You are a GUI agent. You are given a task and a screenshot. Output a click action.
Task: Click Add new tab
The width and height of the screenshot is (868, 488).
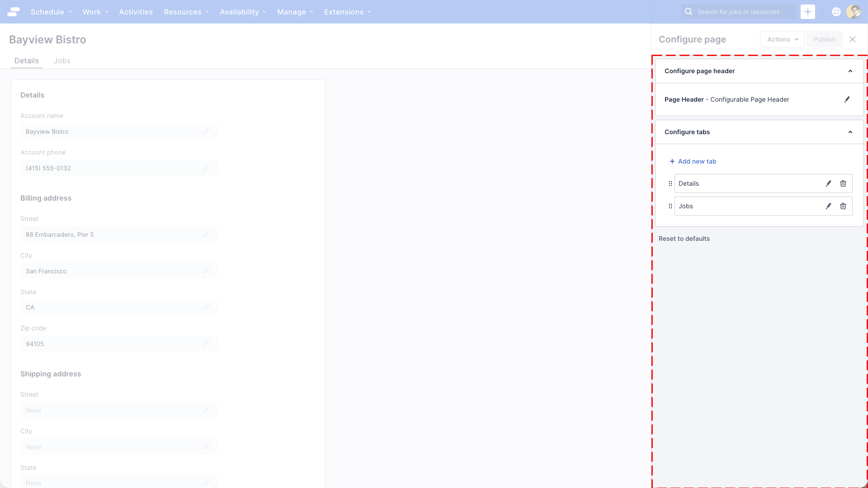click(693, 161)
